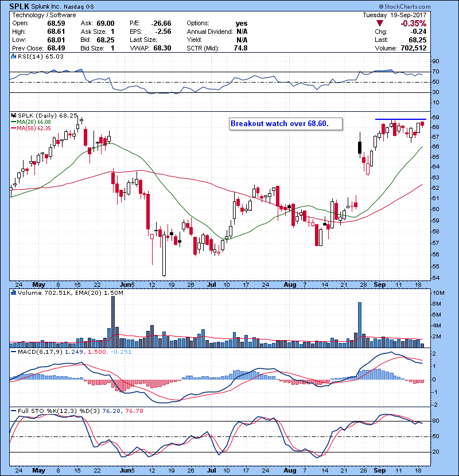Screen dimensions: 459x476
Task: Click the Splunk Inc. company name
Action: [x=46, y=7]
